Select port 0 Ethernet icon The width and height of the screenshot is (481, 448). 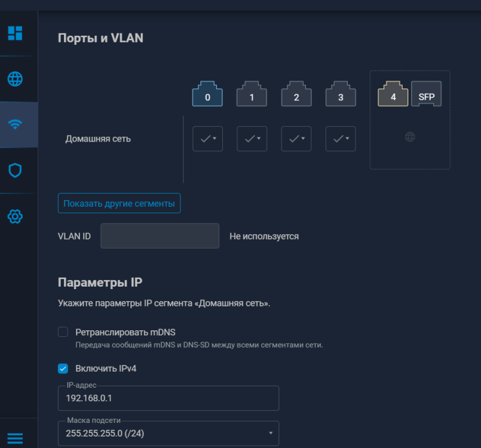pyautogui.click(x=207, y=94)
